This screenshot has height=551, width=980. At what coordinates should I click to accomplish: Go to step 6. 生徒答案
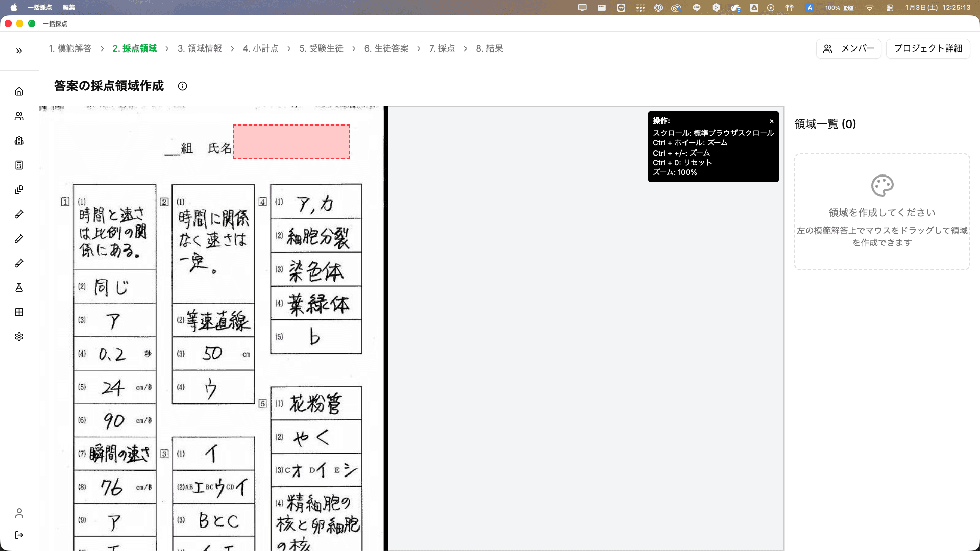(386, 48)
